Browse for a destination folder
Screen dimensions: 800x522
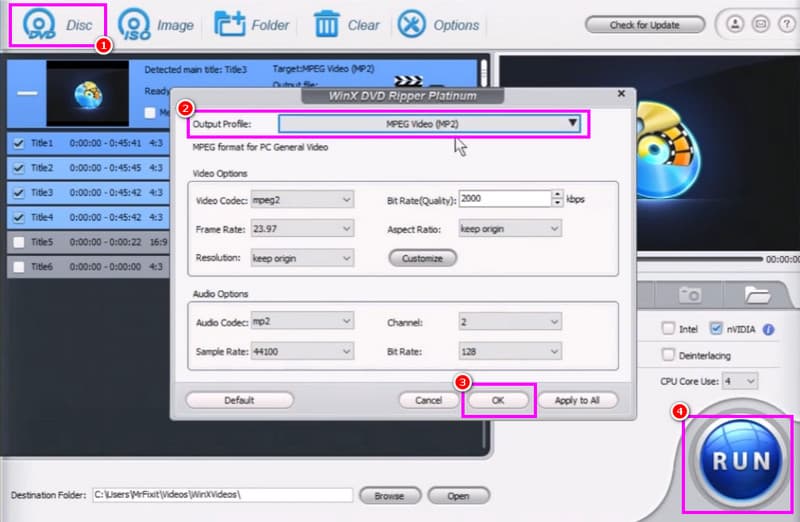(x=390, y=495)
